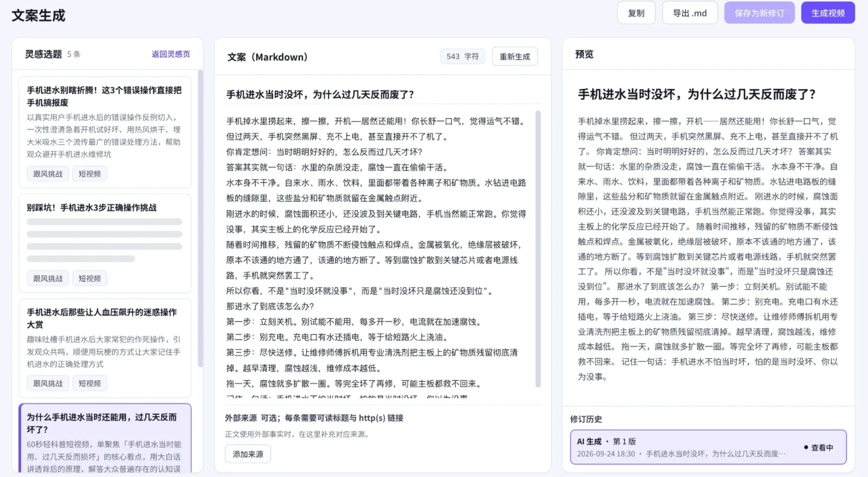Click the 跟风挑战 tag on the 手机进水别瞎折腾 card
This screenshot has height=477, width=868.
click(48, 174)
